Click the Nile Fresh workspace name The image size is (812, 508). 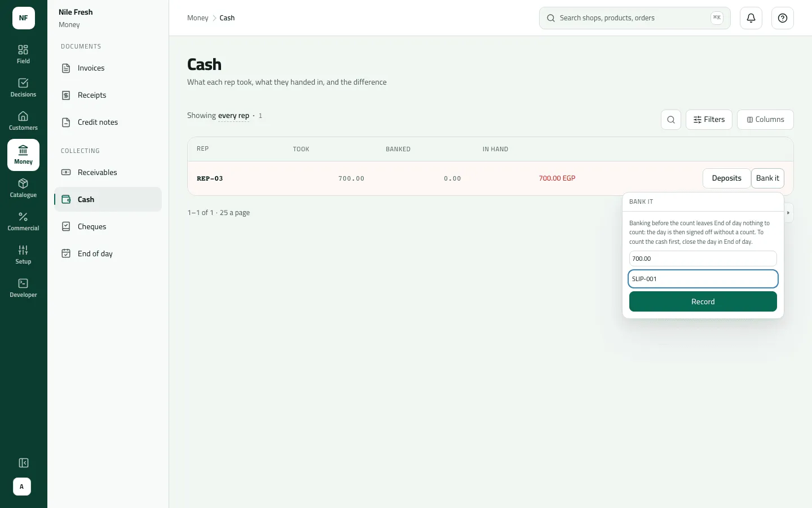[76, 12]
